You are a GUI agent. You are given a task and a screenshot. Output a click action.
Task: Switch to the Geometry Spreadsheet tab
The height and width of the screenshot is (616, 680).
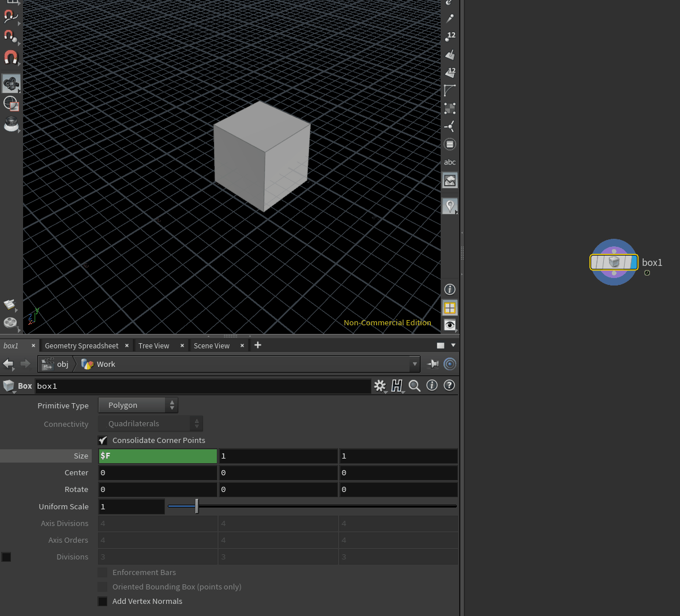[x=81, y=345]
